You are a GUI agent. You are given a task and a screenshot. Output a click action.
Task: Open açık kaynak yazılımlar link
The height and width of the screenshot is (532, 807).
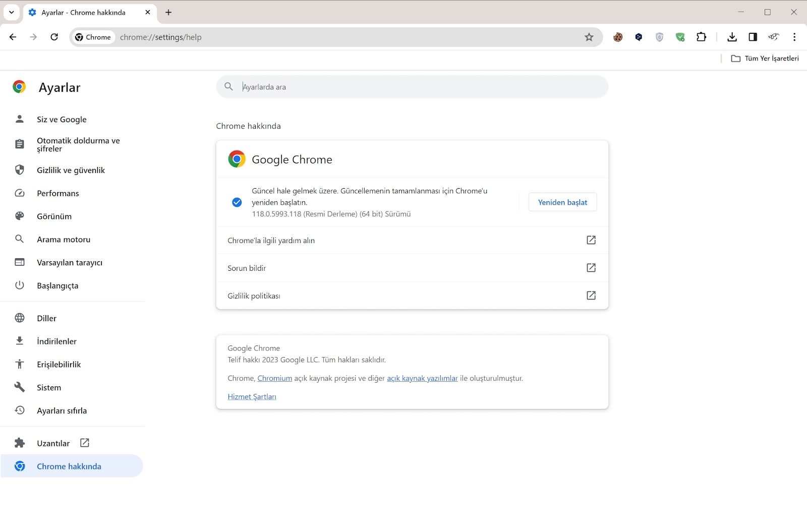click(422, 378)
